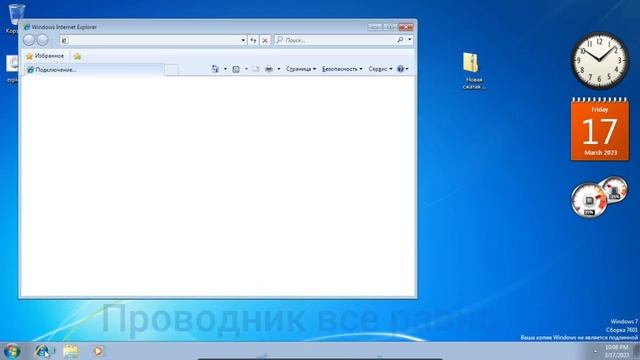640x360 pixels.
Task: Close the Internet Explorer window
Action: [x=406, y=27]
